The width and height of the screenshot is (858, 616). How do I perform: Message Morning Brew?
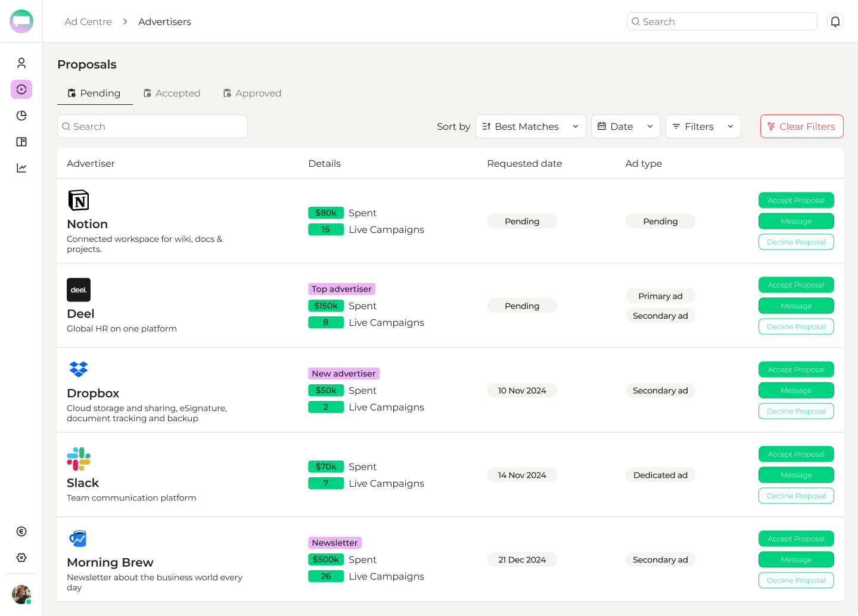pos(796,559)
